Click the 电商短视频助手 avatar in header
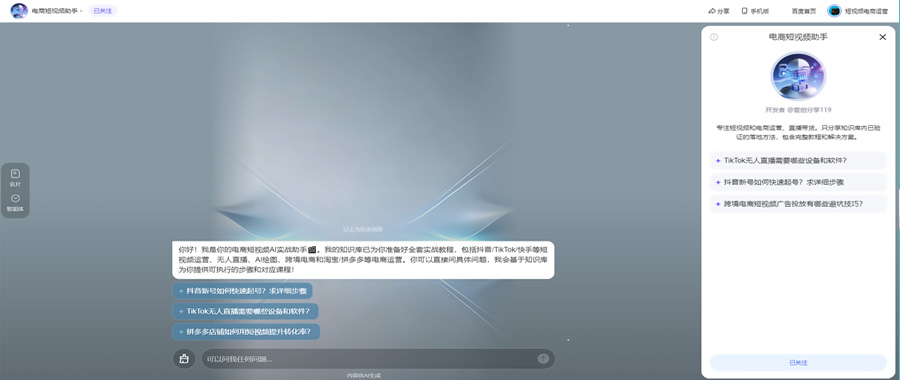The image size is (900, 380). point(19,11)
